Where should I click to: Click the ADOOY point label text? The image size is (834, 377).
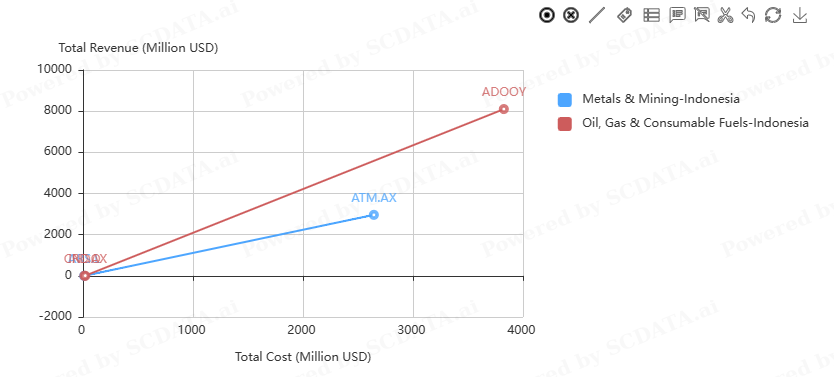(504, 92)
